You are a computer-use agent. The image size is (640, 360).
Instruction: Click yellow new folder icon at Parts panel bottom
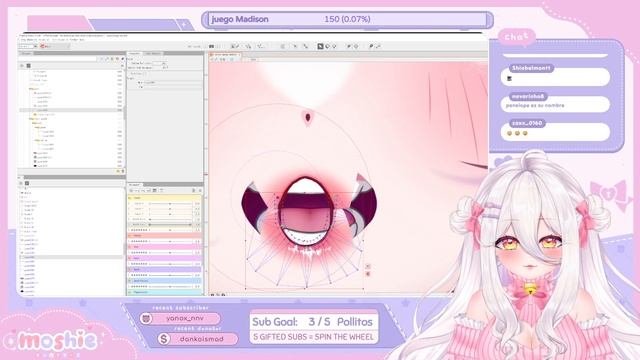tap(118, 171)
